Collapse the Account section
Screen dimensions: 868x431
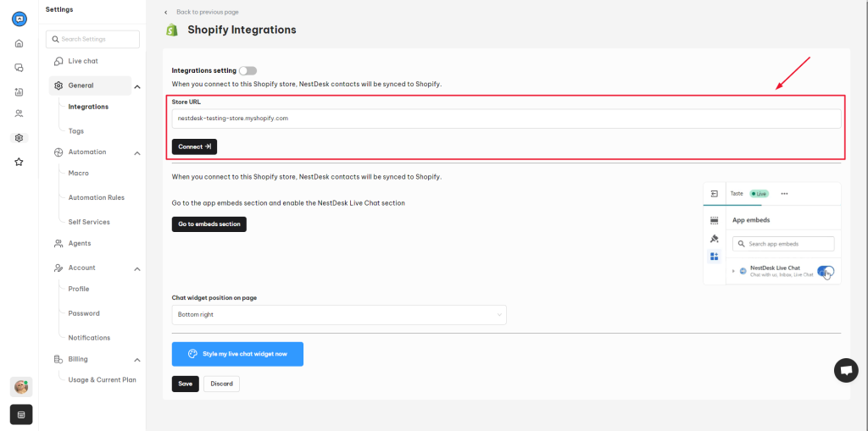tap(137, 269)
